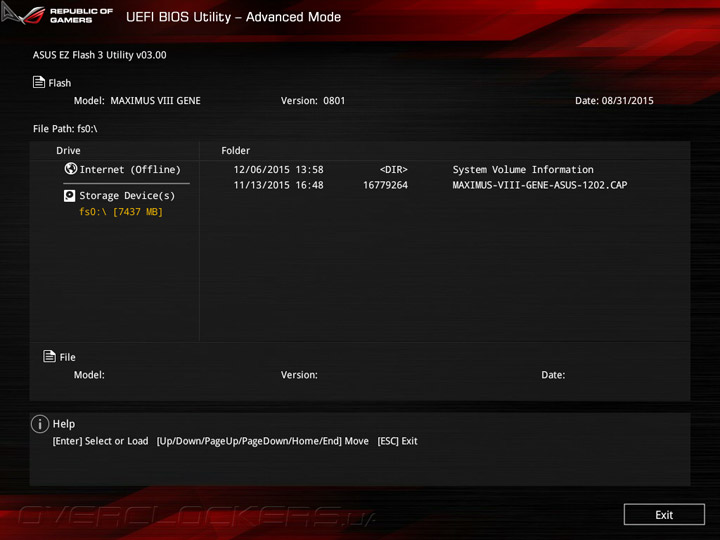
Task: Click the Folder column header
Action: [236, 151]
